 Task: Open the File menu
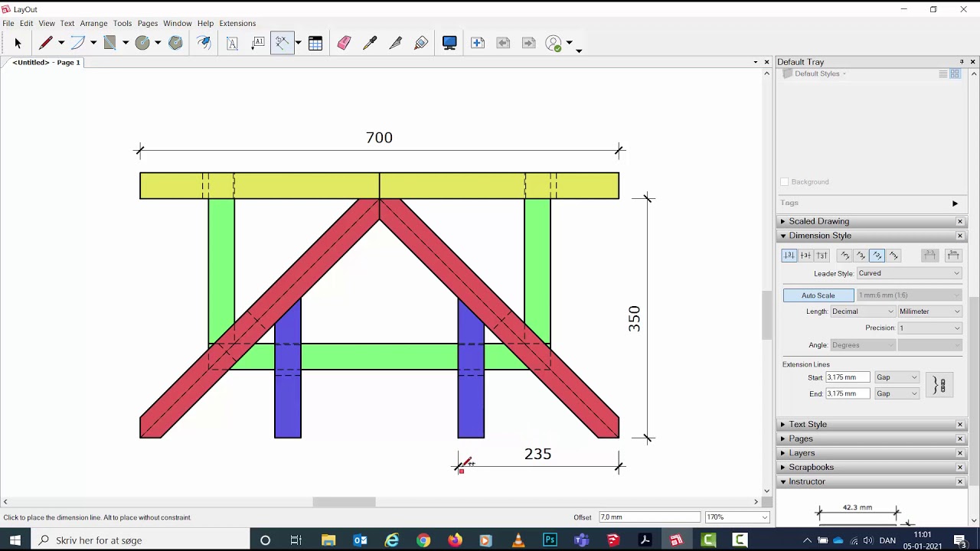point(8,23)
